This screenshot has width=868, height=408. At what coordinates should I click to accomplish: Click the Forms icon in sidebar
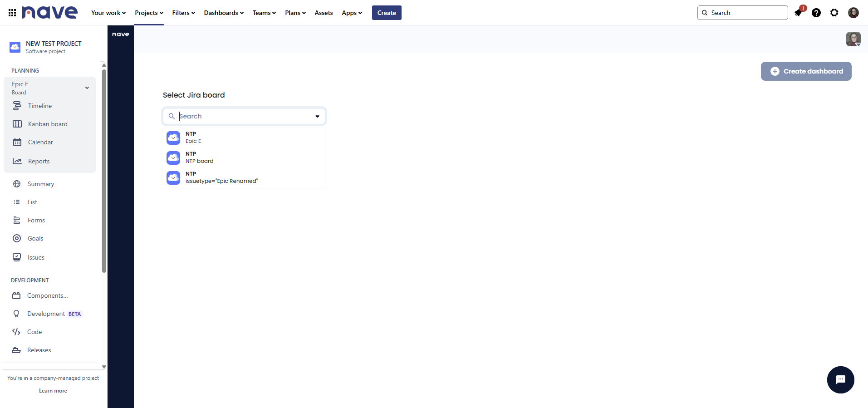[17, 220]
